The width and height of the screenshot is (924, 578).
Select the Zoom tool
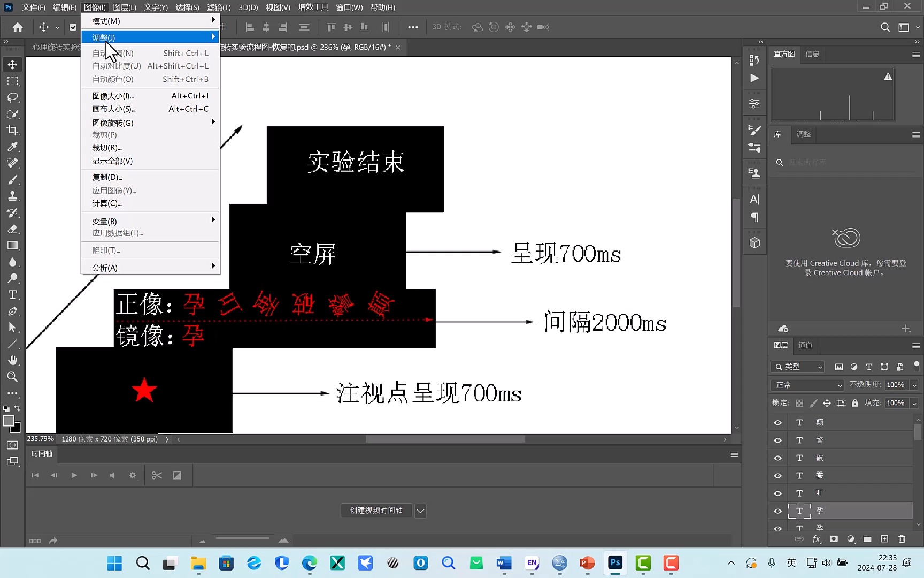(x=13, y=377)
